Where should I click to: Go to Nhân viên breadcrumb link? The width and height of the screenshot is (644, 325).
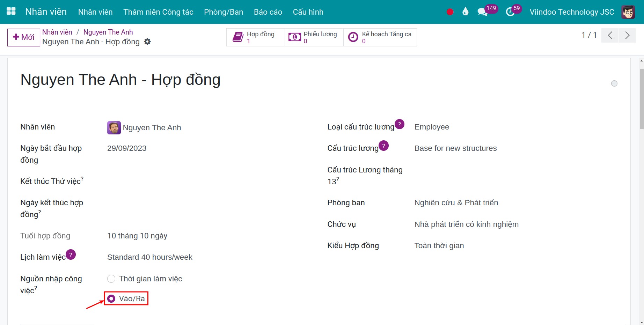pyautogui.click(x=57, y=32)
